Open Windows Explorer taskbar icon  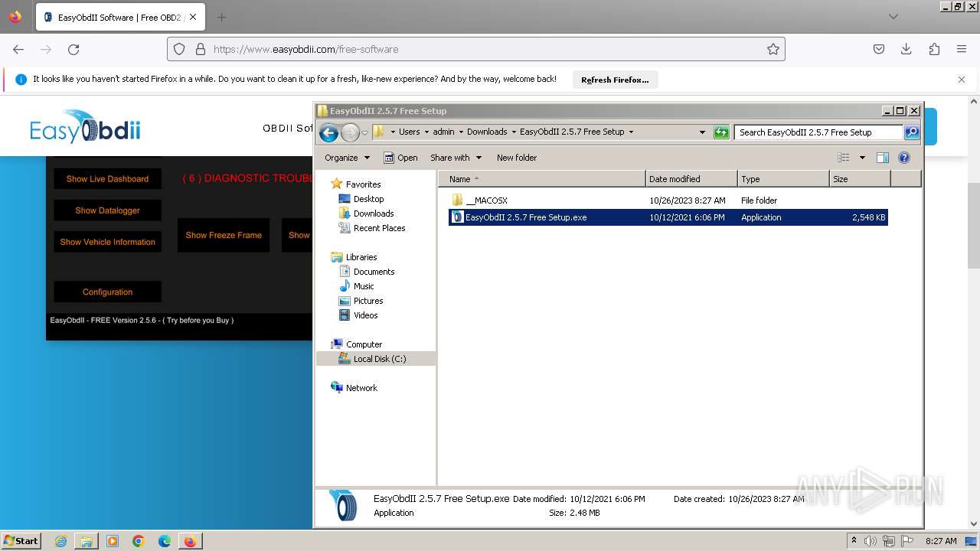(x=87, y=541)
